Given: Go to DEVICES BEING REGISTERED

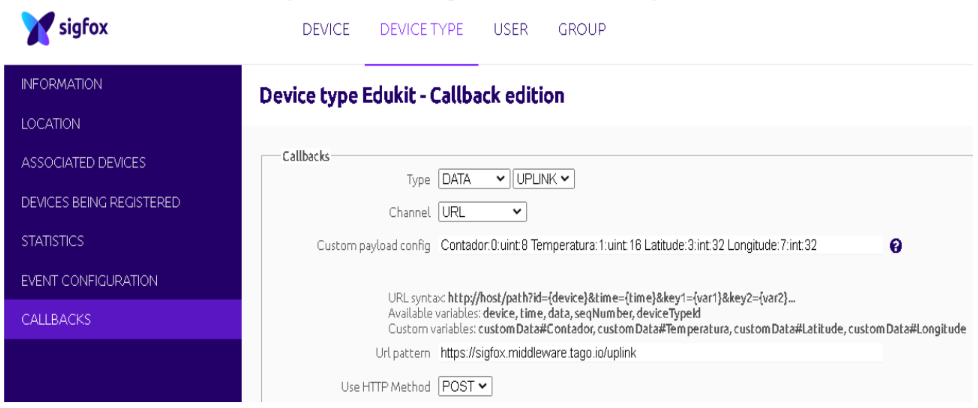Looking at the screenshot, I should [123, 202].
